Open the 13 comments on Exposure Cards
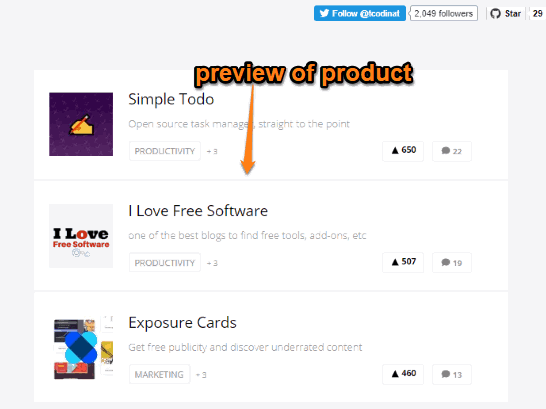546x409 pixels. 452,374
